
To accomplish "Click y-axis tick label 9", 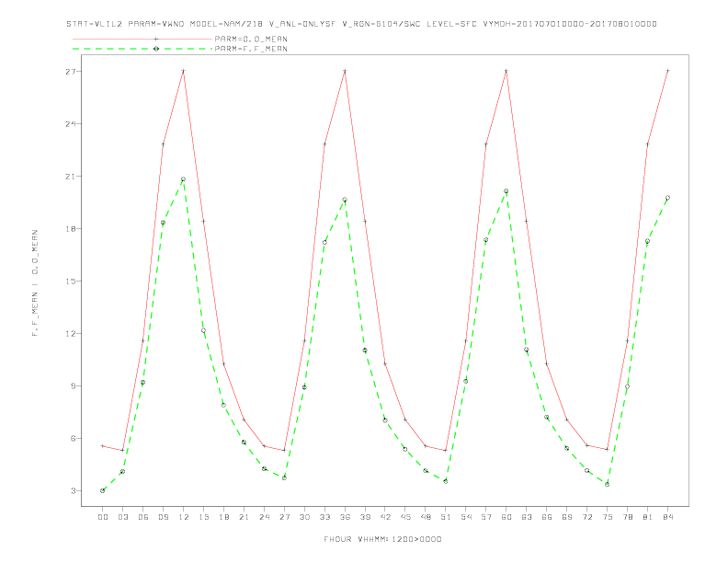I will click(x=73, y=386).
